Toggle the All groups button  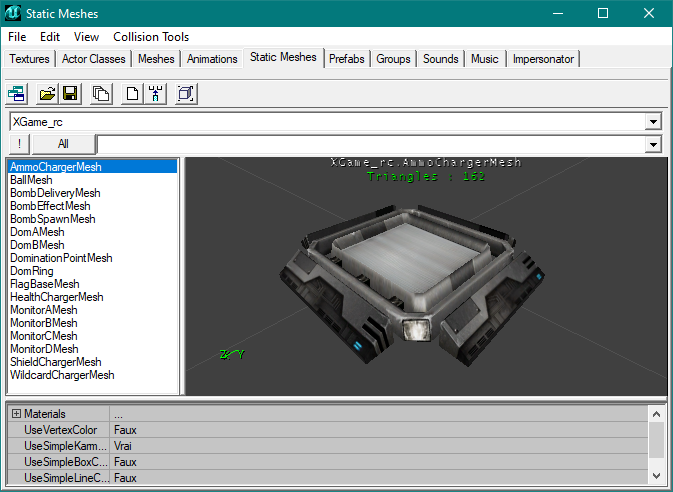click(63, 144)
